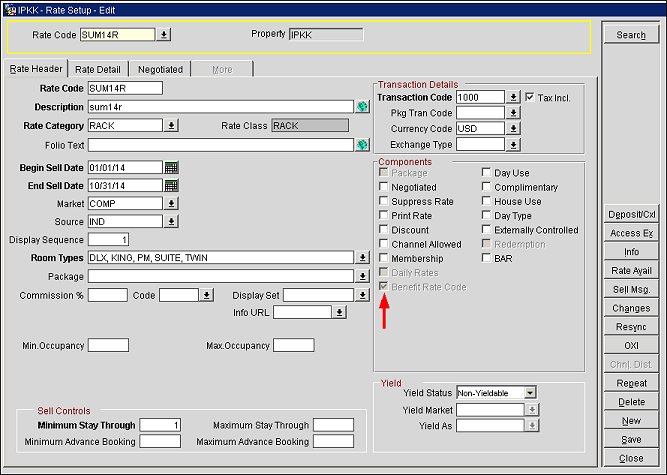Enable the Negotiated component checkbox
The width and height of the screenshot is (667, 475).
tap(384, 187)
